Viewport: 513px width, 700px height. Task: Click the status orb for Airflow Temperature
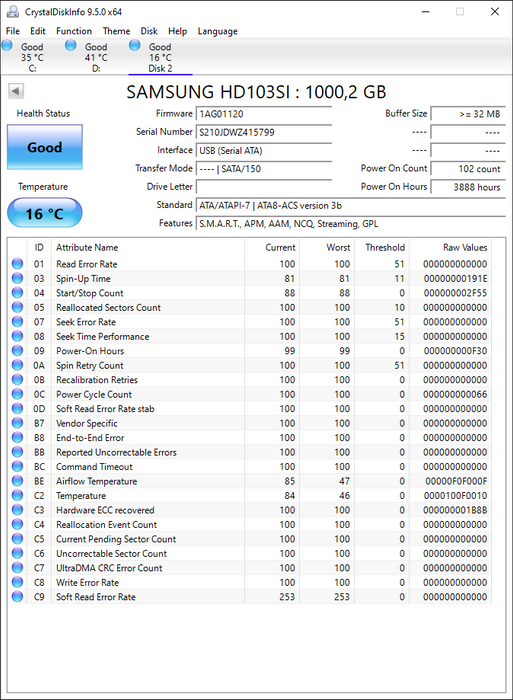[x=17, y=481]
